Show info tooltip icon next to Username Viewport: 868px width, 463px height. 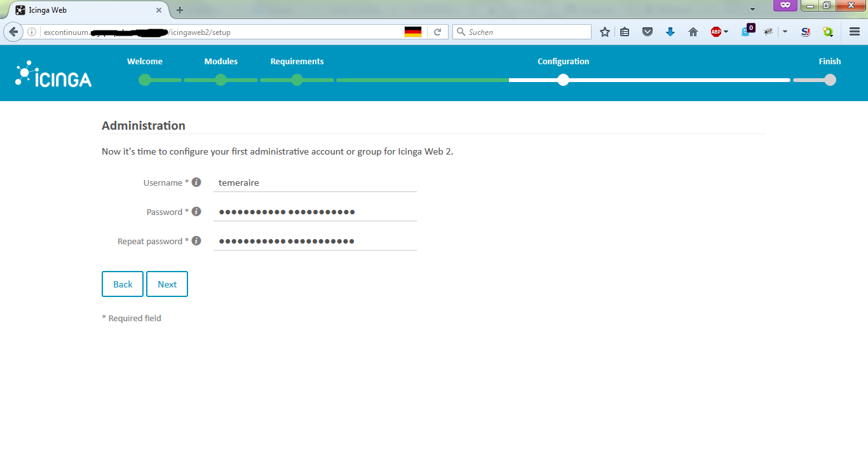196,182
